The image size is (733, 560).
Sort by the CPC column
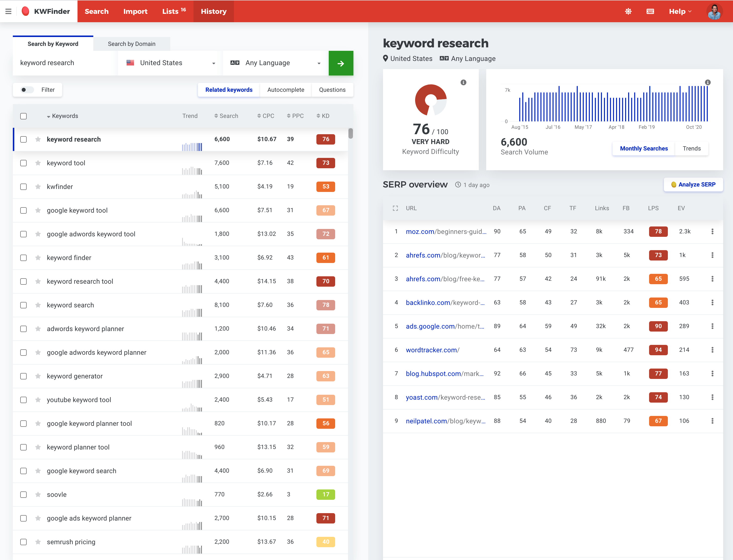266,116
